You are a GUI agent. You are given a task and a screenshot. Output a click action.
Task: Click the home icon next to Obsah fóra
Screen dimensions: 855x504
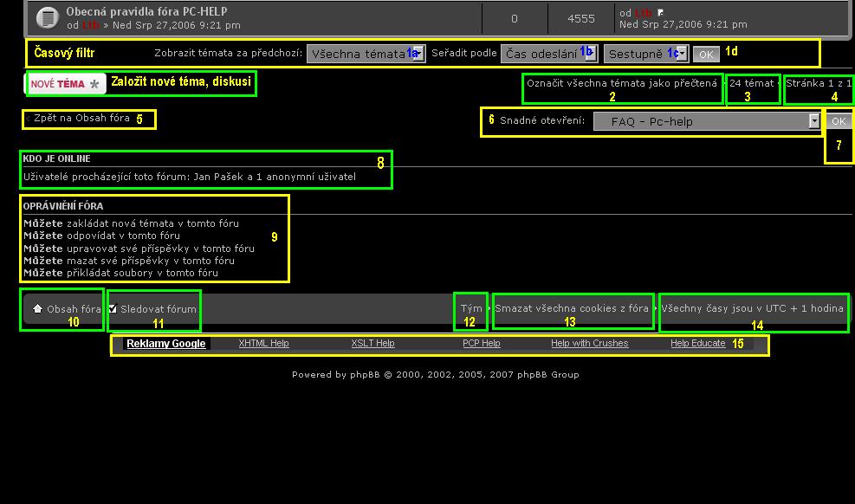coord(37,308)
